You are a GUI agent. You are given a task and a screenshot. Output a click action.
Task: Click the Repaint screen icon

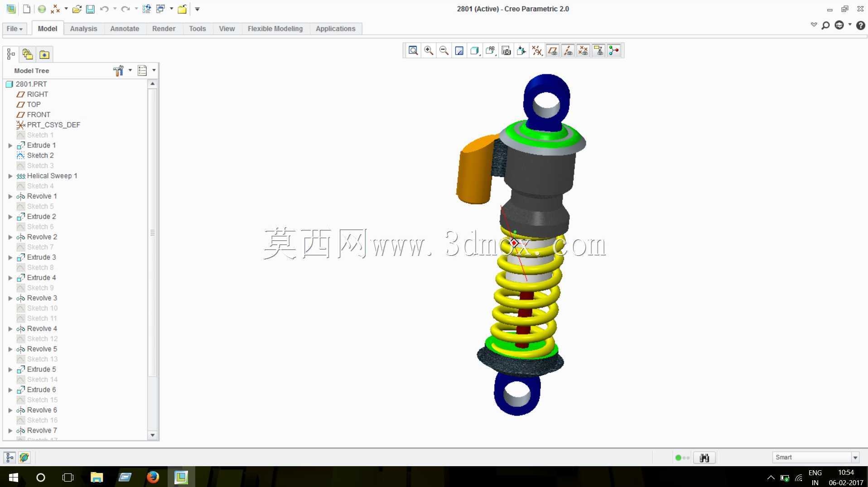[x=459, y=50]
